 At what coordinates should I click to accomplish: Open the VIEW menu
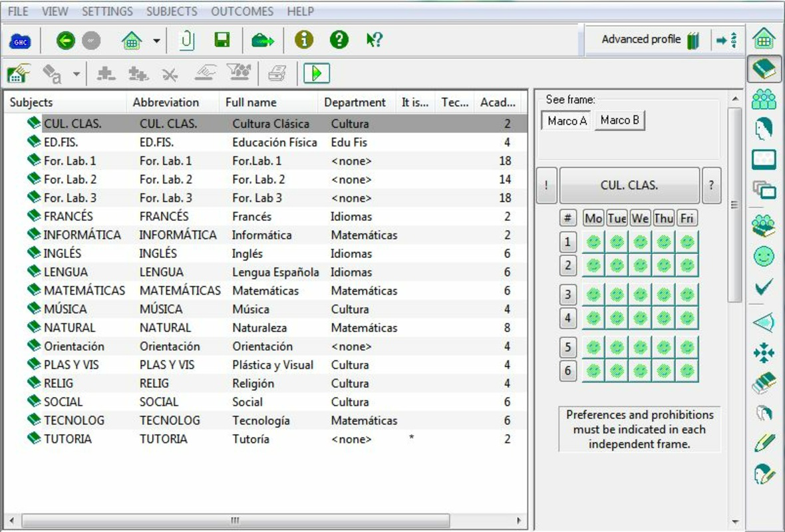[x=55, y=11]
